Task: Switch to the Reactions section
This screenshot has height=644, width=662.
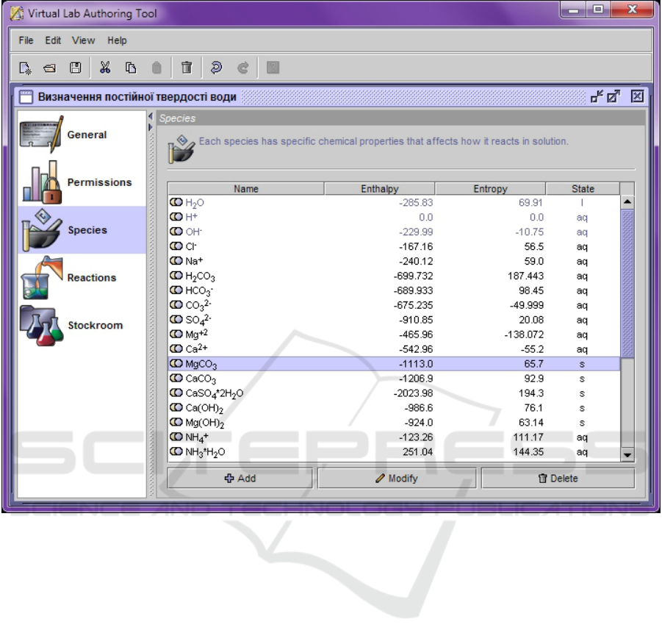Action: (82, 277)
